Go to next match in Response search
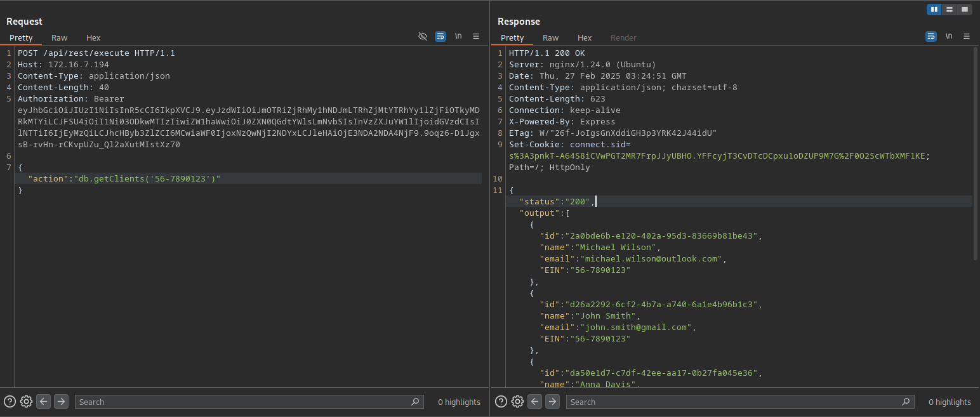This screenshot has height=417, width=980. click(552, 401)
